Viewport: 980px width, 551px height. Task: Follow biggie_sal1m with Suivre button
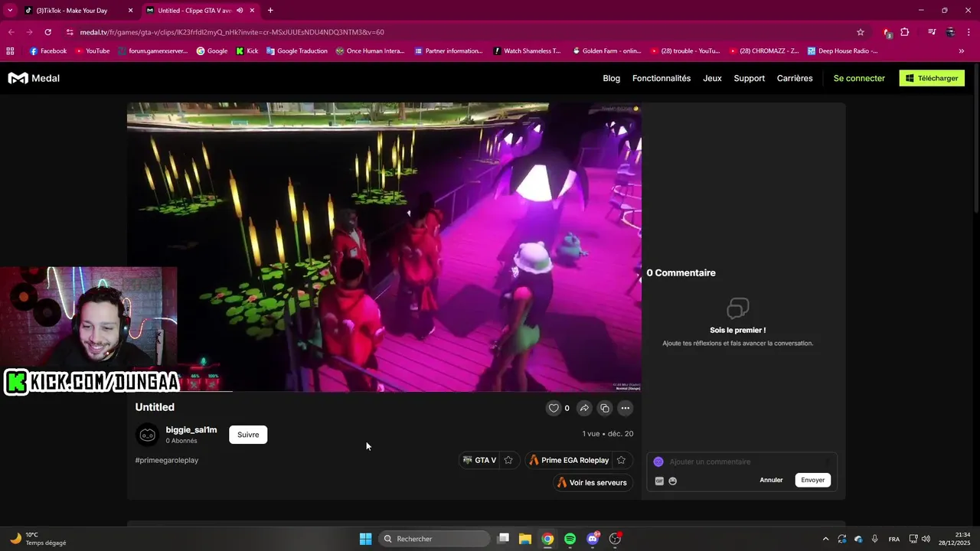point(248,435)
